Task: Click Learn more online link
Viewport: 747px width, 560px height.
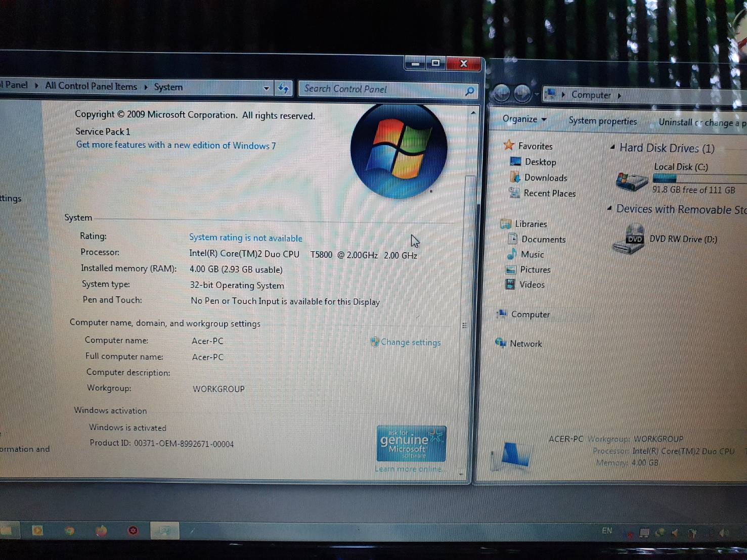Action: point(408,469)
